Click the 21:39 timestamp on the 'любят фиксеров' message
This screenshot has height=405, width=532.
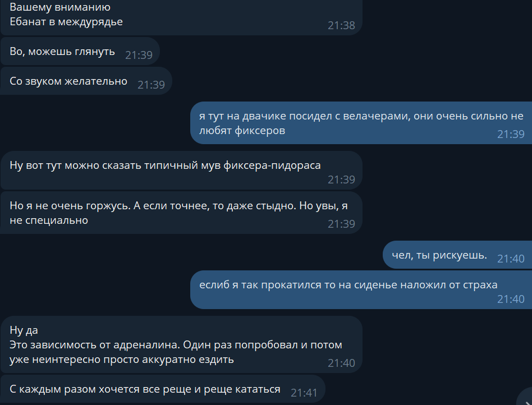click(511, 134)
